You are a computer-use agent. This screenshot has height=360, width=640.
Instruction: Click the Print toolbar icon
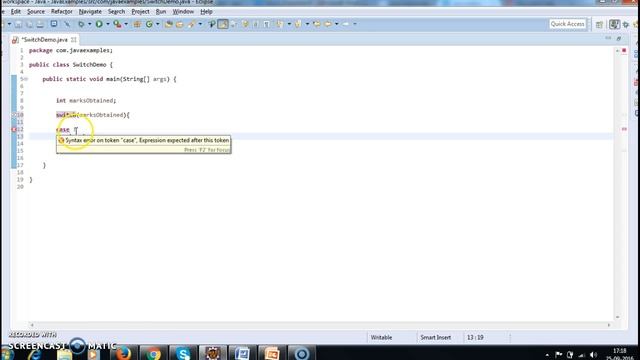pyautogui.click(x=40, y=24)
